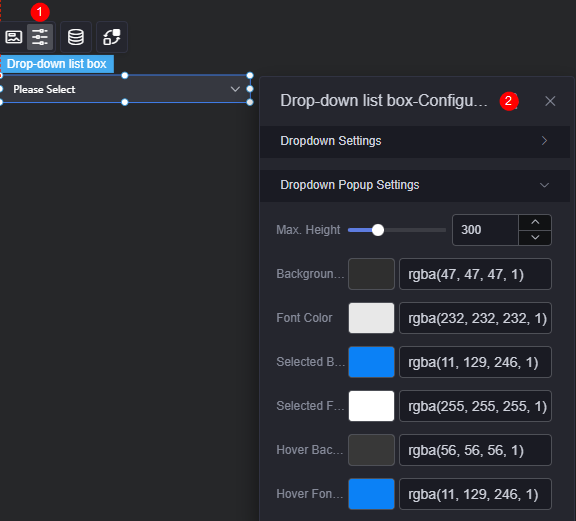Screen dimensions: 576x521
Task: Expand the Dropdown Settings section
Action: [415, 141]
